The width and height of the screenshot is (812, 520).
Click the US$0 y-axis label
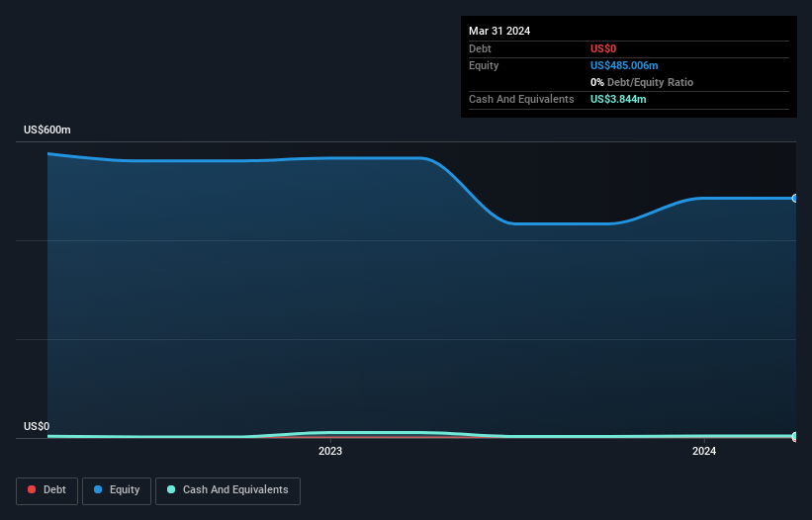point(37,426)
